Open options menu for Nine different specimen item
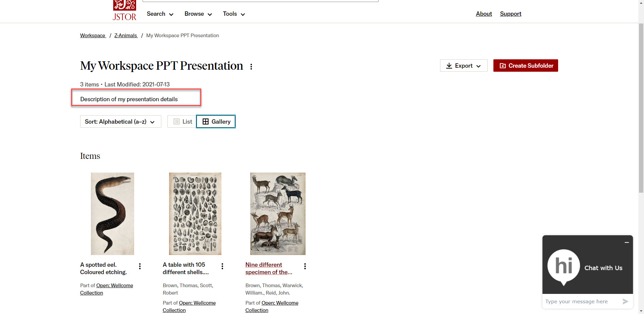The width and height of the screenshot is (644, 314). (305, 266)
